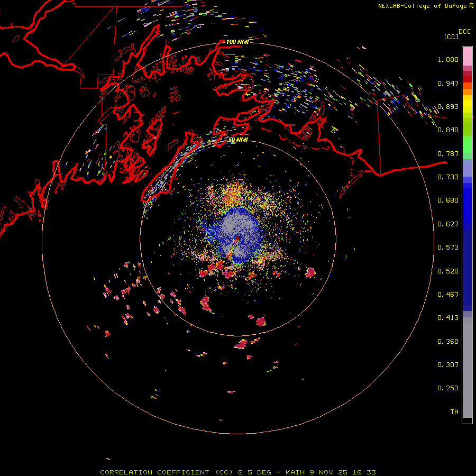Click the 50 NMI range ring label
The width and height of the screenshot is (476, 476).
pos(238,140)
